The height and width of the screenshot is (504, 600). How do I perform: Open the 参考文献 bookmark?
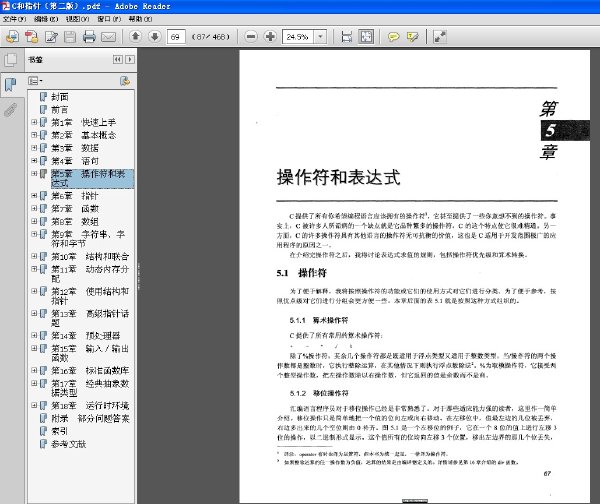68,444
